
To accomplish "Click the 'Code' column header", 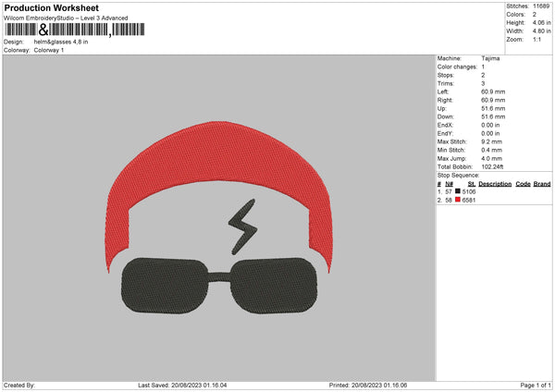I will 523,184.
